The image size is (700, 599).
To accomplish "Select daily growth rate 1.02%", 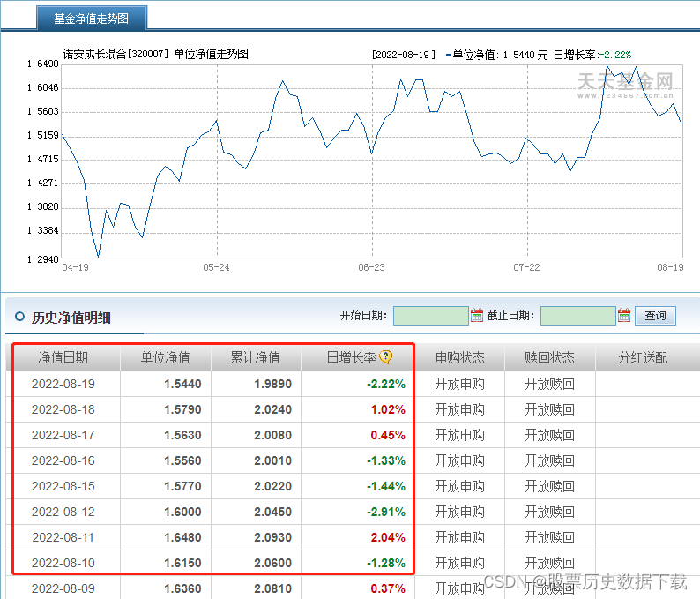I will coord(388,409).
